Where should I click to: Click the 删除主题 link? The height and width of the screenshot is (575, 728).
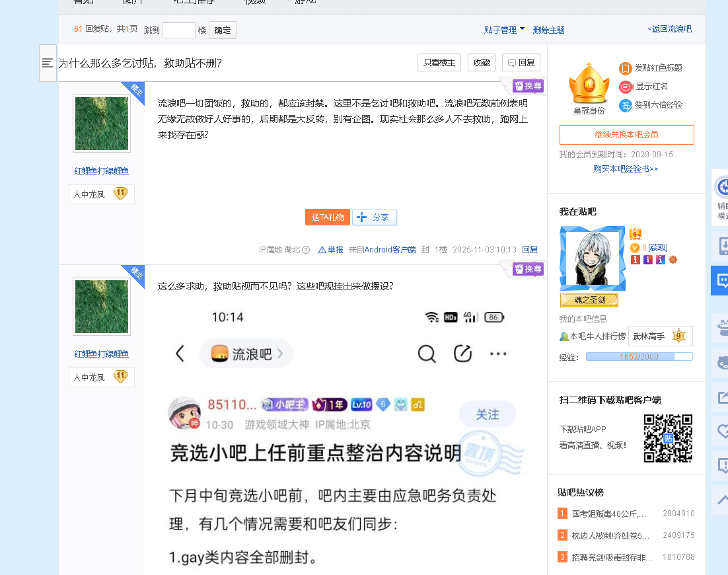(548, 30)
